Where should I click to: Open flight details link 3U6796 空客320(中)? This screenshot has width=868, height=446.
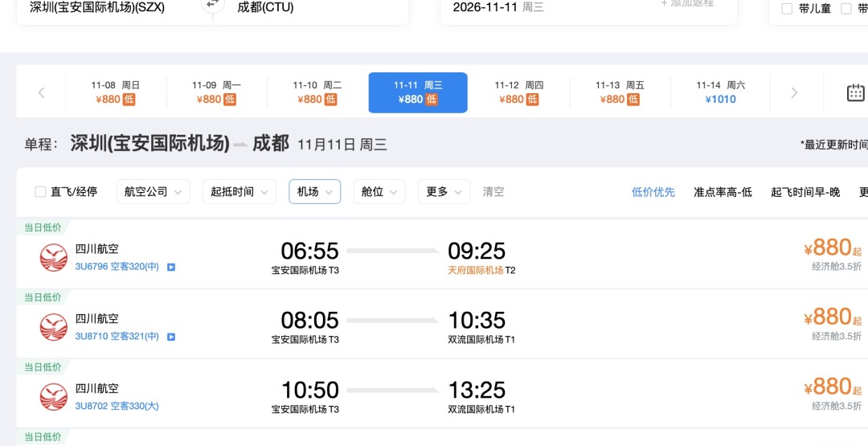click(117, 267)
